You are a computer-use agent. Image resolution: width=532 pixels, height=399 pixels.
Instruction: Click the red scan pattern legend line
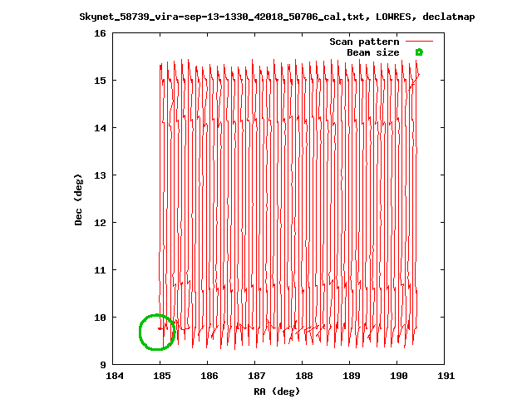coord(419,42)
